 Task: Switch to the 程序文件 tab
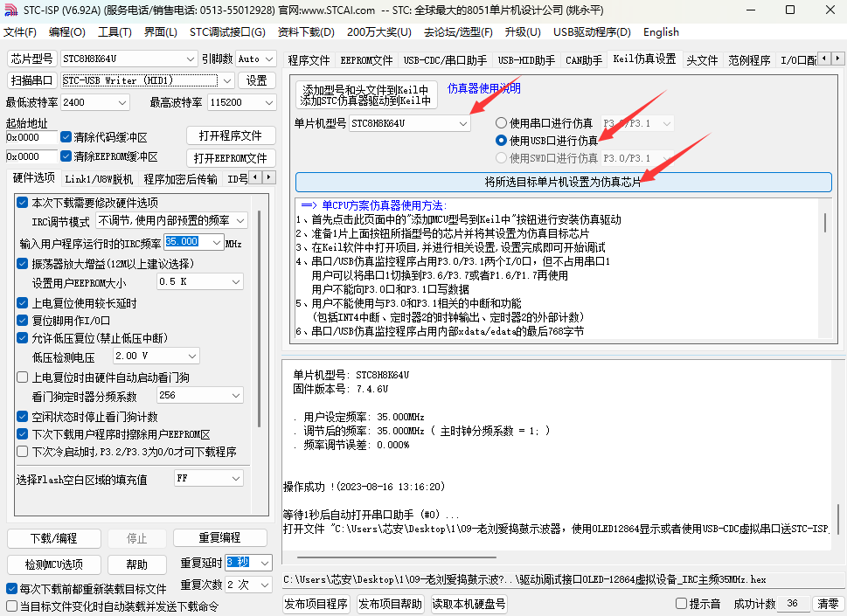click(x=309, y=60)
